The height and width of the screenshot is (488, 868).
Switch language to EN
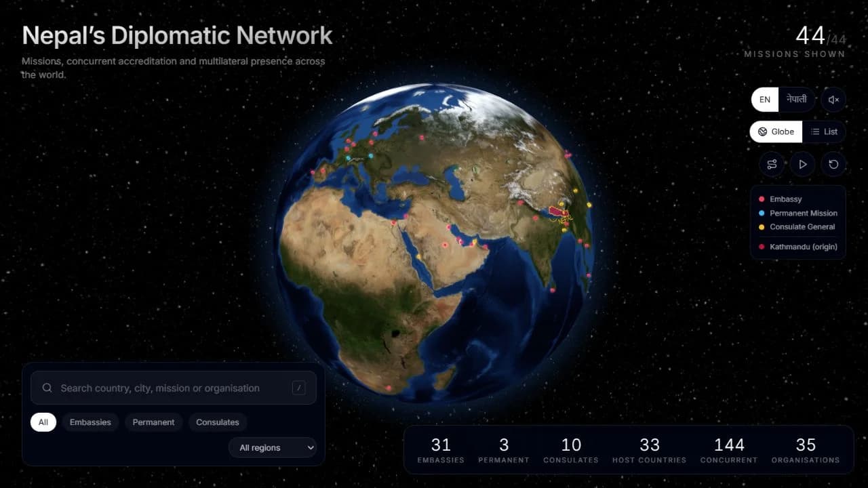[765, 100]
